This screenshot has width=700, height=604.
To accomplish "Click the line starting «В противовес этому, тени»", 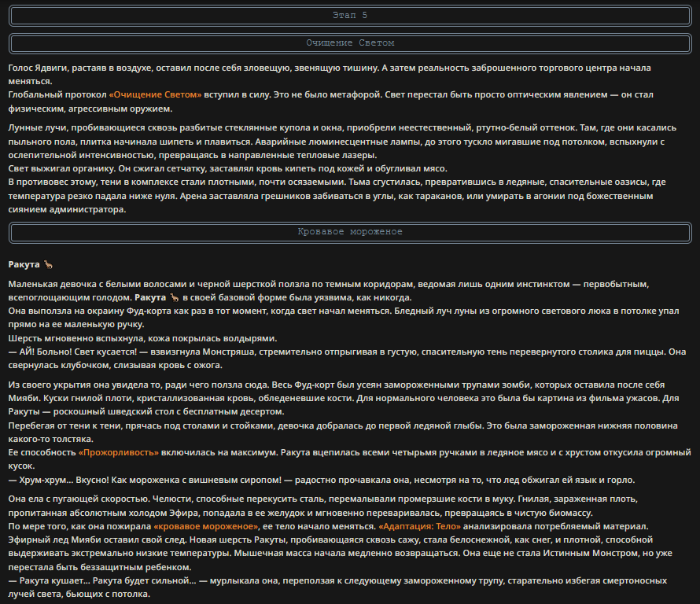I will [x=337, y=182].
